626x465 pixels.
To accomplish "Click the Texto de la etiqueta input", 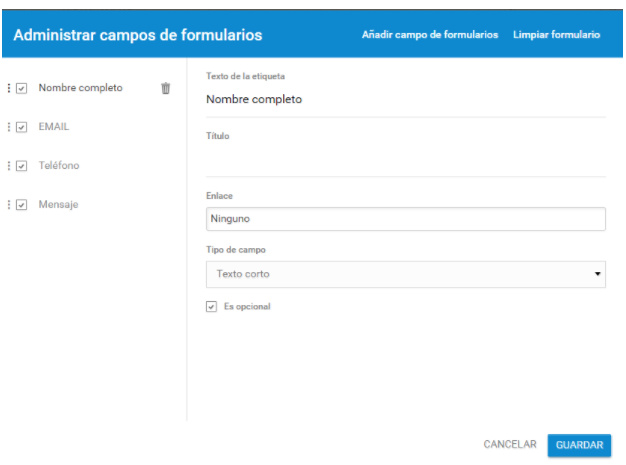I will tap(406, 99).
